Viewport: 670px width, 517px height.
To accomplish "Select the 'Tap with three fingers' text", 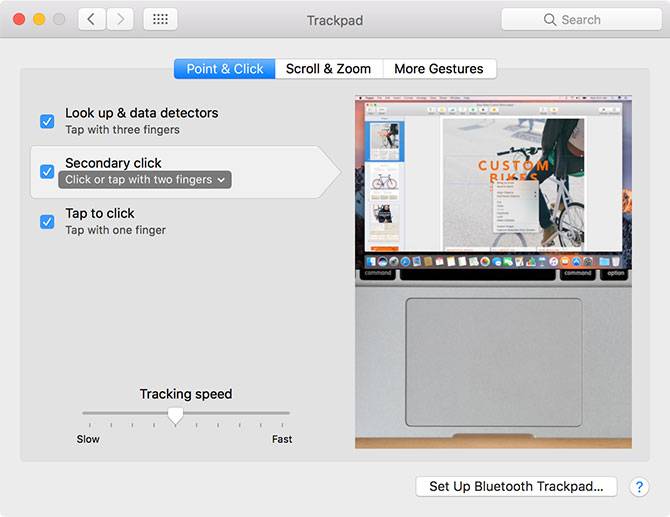I will pos(123,130).
